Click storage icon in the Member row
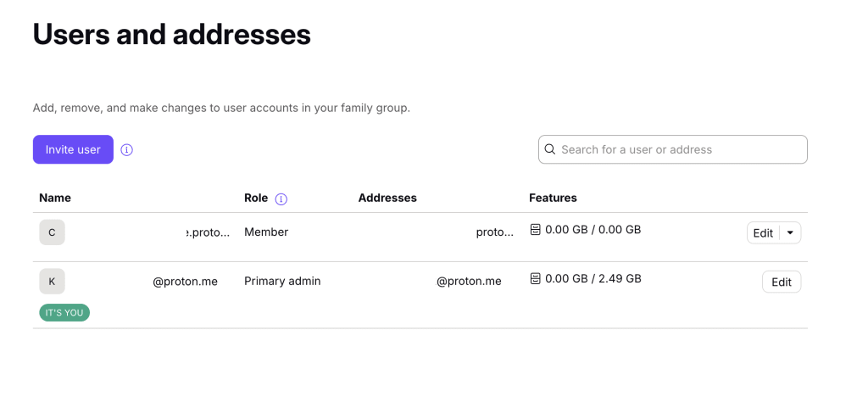Screen dimensions: 868x397 (535, 229)
